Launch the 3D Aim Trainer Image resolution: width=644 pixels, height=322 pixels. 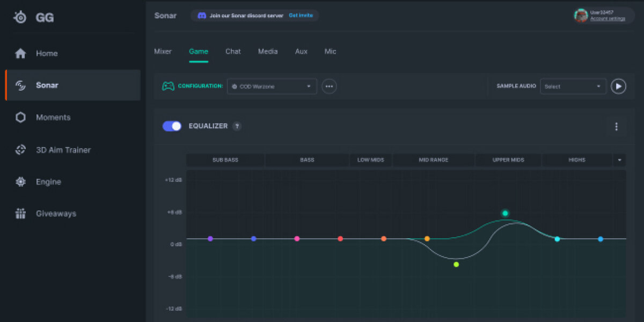(x=63, y=150)
